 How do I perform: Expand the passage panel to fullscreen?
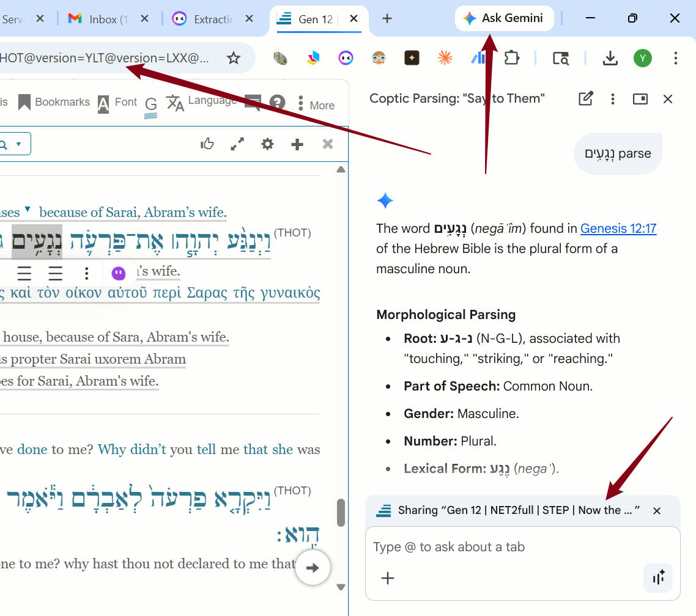(x=237, y=144)
